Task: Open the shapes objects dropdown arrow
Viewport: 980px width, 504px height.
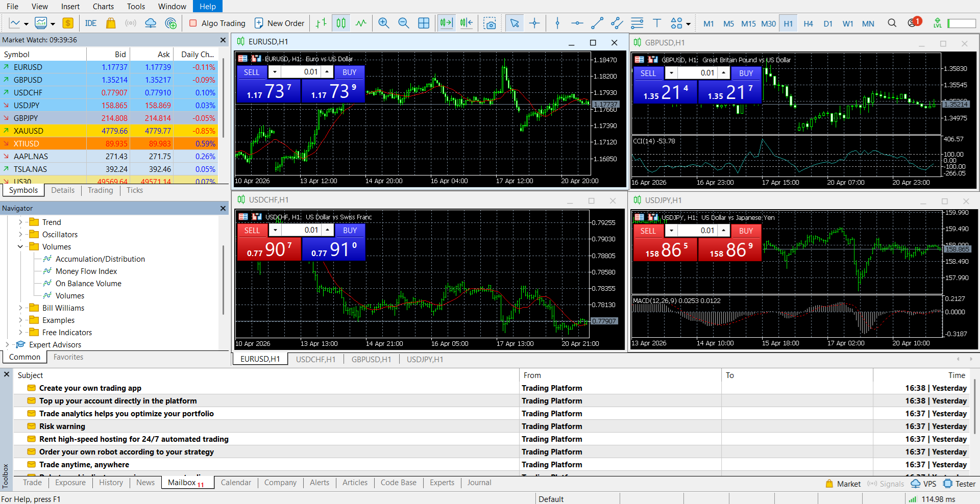Action: click(688, 23)
